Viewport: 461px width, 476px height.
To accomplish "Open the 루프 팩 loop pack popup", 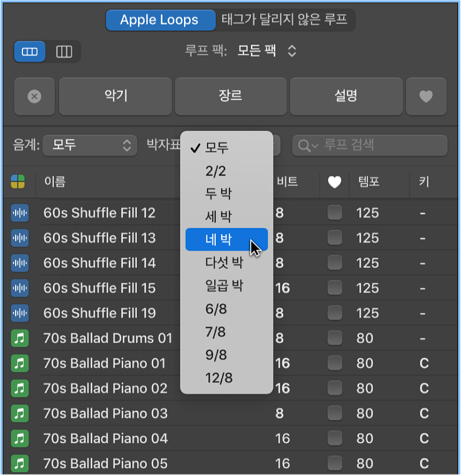I will 266,52.
